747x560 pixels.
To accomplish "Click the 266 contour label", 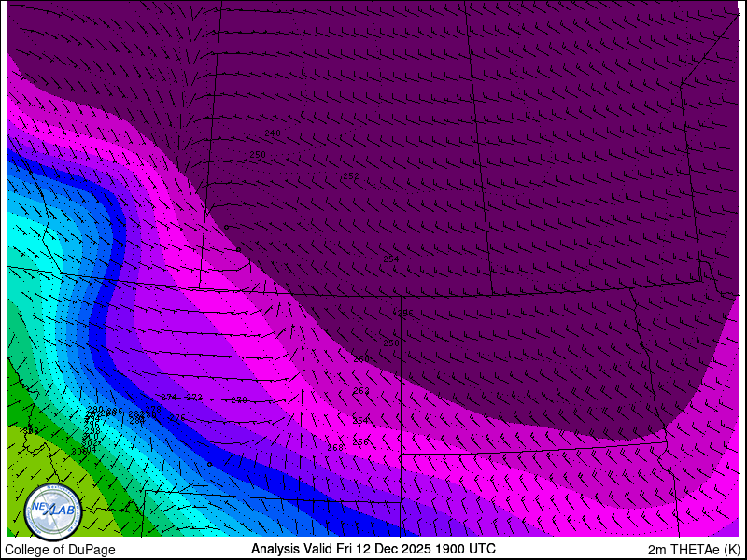I will 360,442.
